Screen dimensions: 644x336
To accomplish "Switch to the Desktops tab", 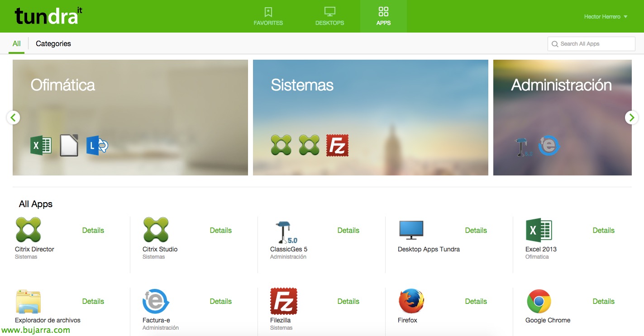I will pyautogui.click(x=329, y=16).
